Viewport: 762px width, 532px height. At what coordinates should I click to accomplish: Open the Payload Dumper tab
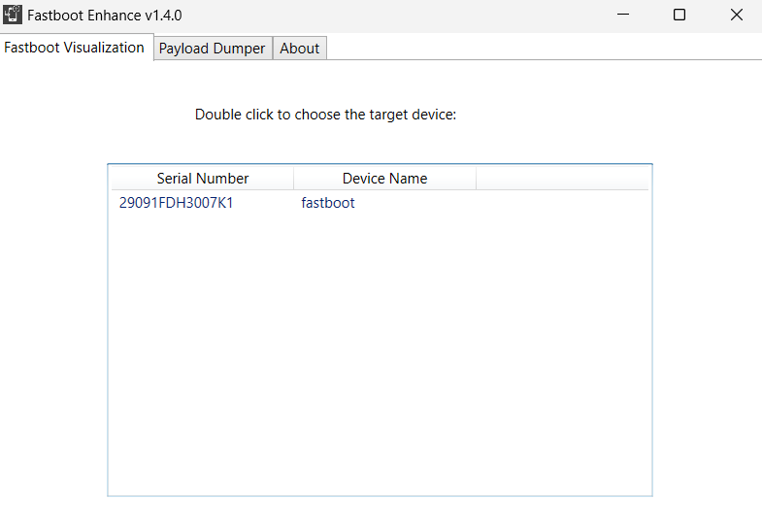point(212,49)
